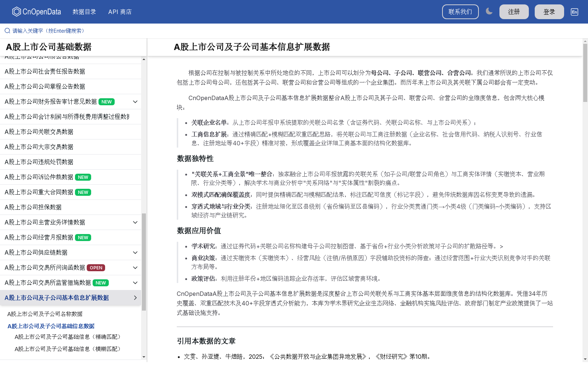This screenshot has width=588, height=368.
Task: Open A股上市公司社会责任报告数据
Action: [x=71, y=71]
